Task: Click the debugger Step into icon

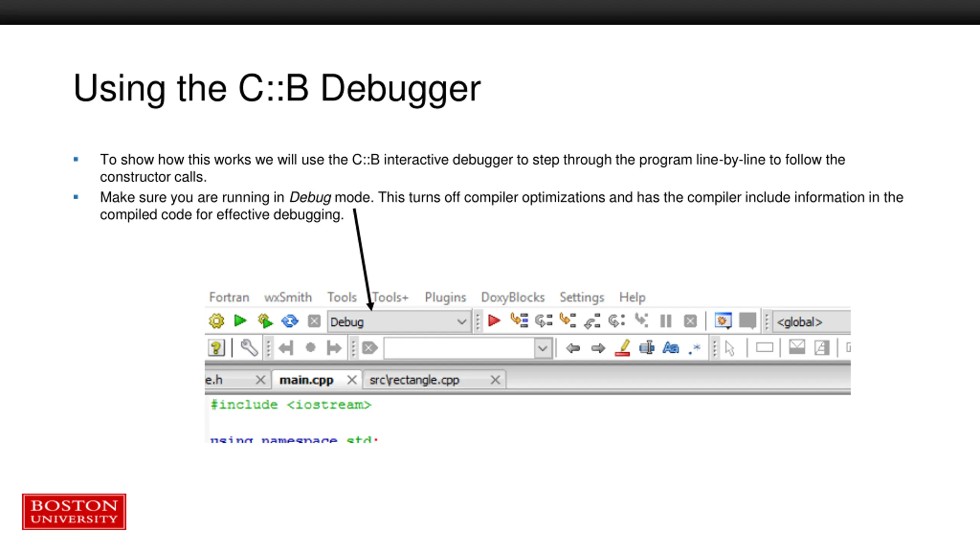Action: coord(568,321)
